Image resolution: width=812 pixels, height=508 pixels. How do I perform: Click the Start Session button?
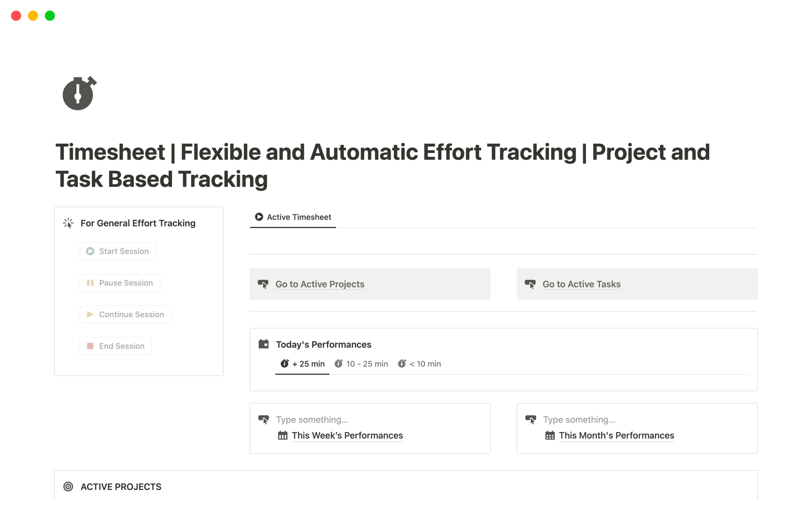118,251
